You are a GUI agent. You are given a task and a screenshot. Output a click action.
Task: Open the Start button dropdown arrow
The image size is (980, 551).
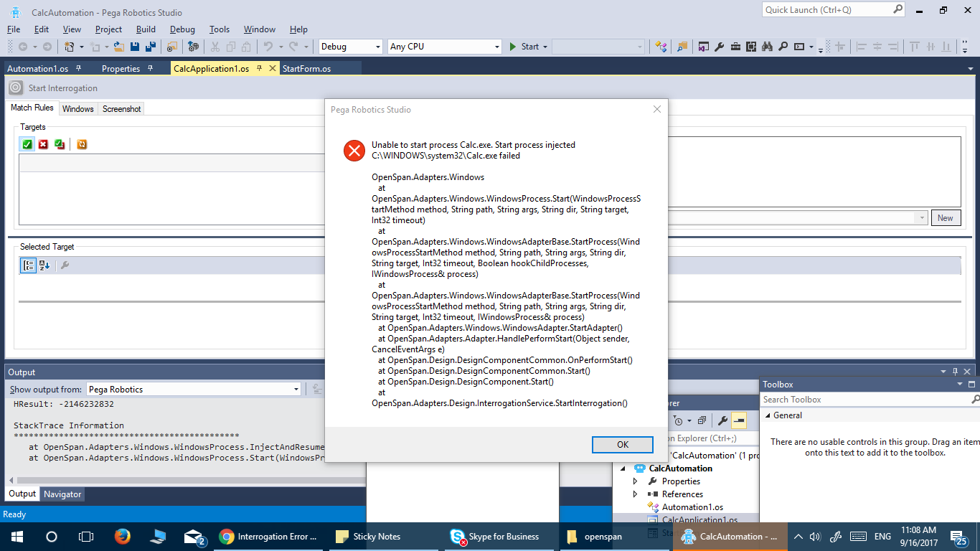(545, 47)
